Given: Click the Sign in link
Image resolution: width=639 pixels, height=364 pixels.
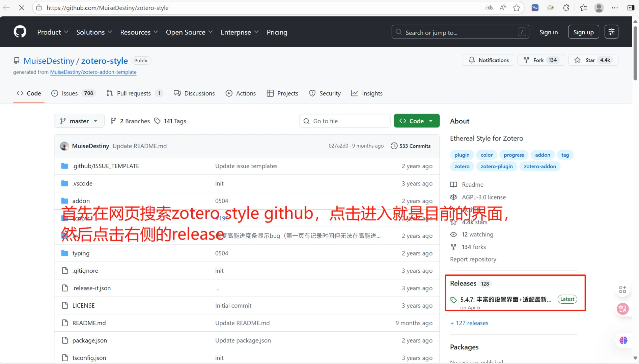Looking at the screenshot, I should 548,32.
